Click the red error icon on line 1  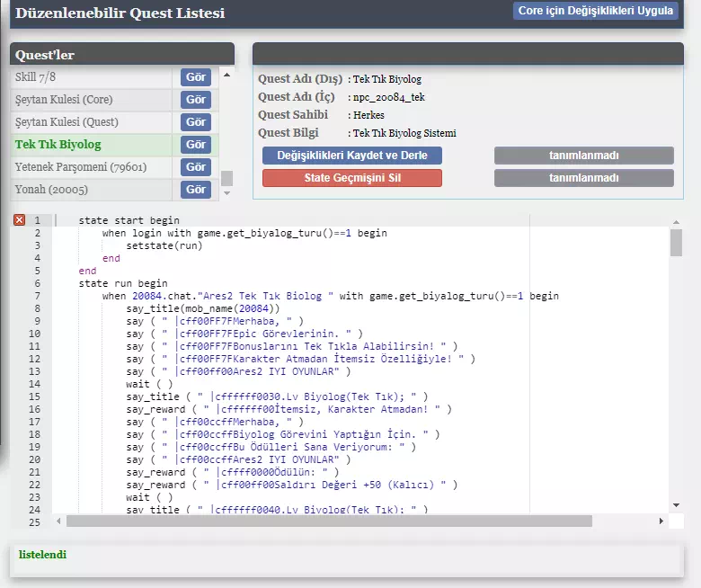19,219
